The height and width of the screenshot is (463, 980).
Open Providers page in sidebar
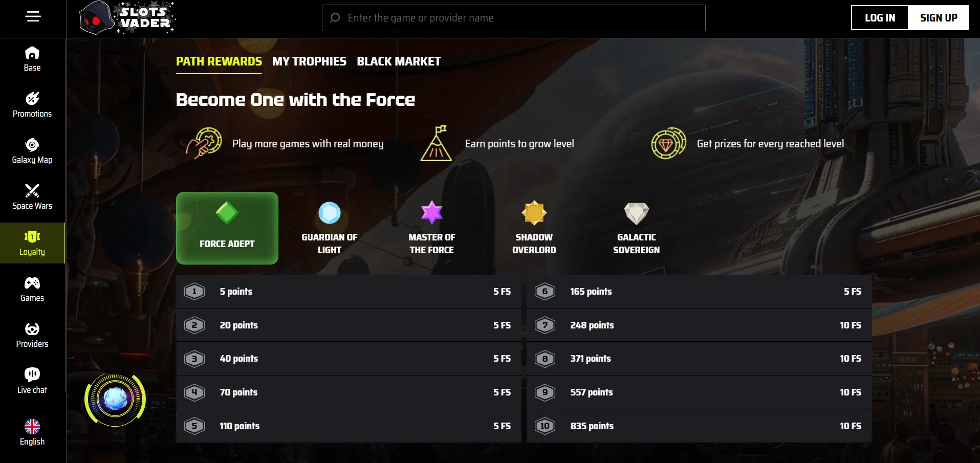(x=32, y=335)
